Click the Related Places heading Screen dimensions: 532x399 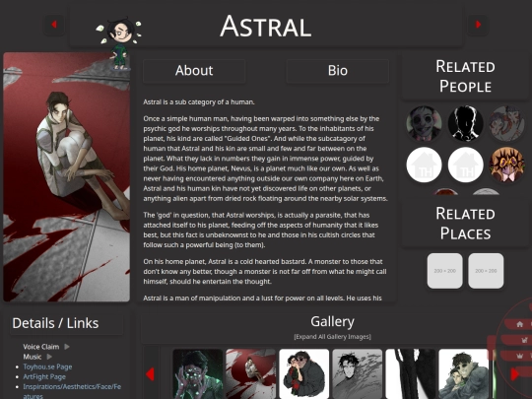[465, 224]
